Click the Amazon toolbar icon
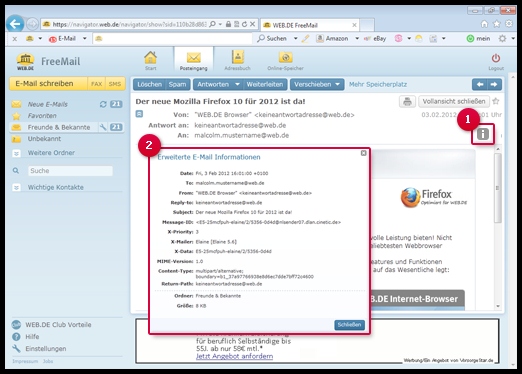Image resolution: width=522 pixels, height=374 pixels. point(320,39)
